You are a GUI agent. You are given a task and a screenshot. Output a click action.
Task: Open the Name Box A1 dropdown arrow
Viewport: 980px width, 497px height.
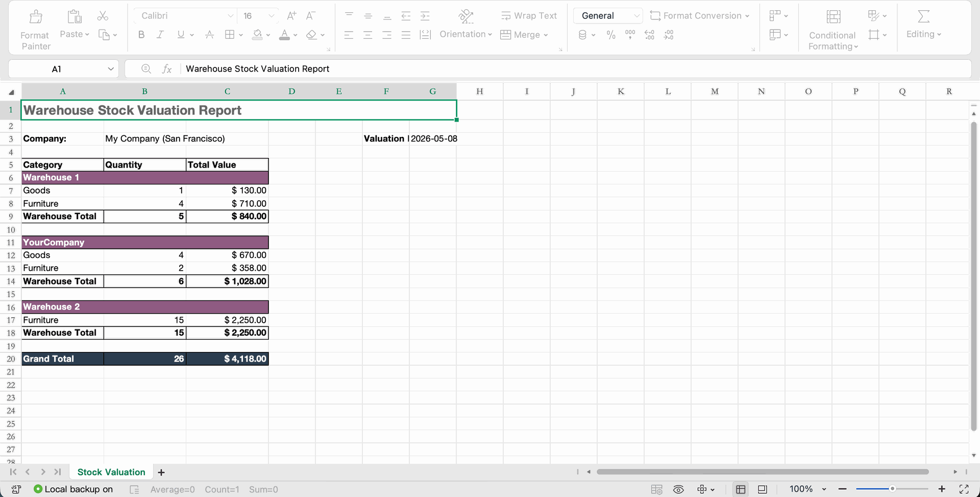[111, 69]
